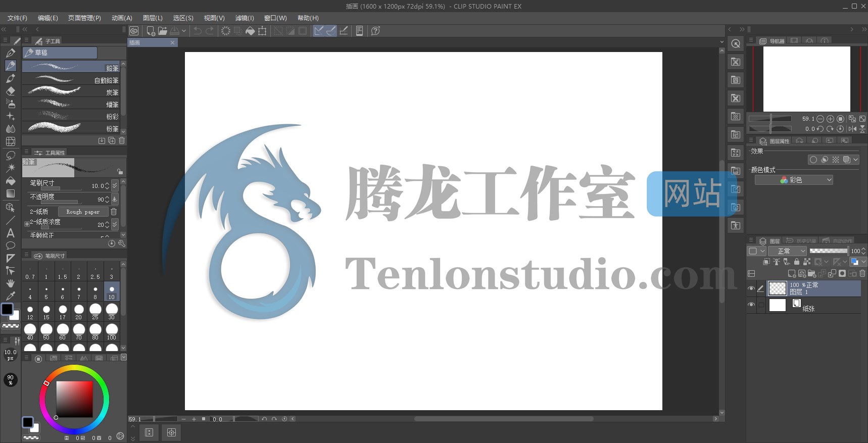This screenshot has width=868, height=443.
Task: Select the Eraser tool
Action: pyautogui.click(x=11, y=91)
